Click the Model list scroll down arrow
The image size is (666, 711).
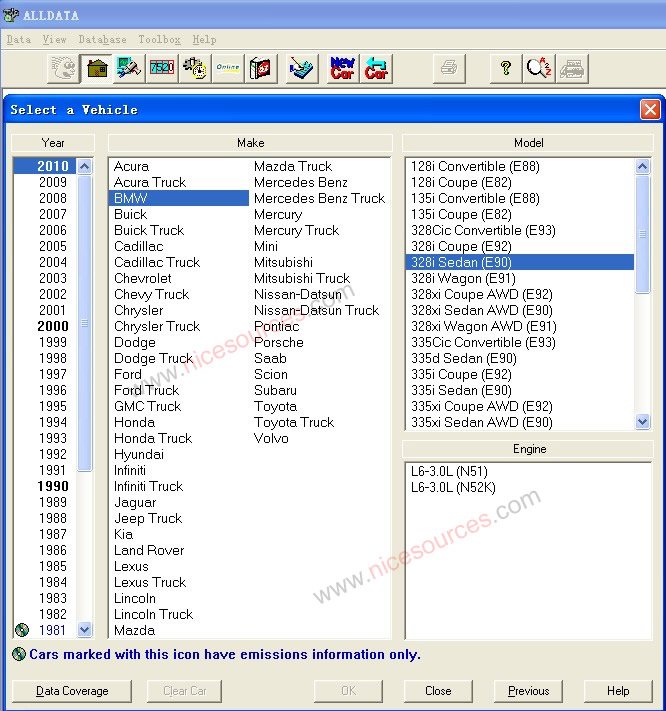[x=642, y=422]
